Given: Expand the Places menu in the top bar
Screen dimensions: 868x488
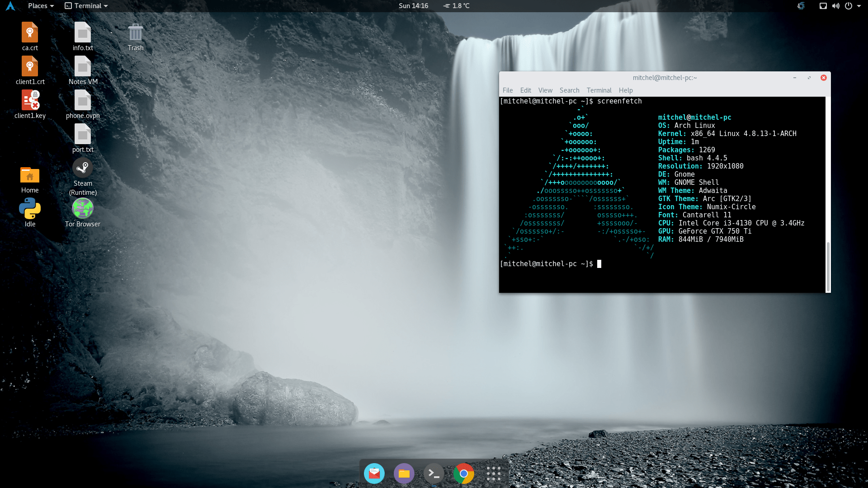Looking at the screenshot, I should tap(40, 6).
